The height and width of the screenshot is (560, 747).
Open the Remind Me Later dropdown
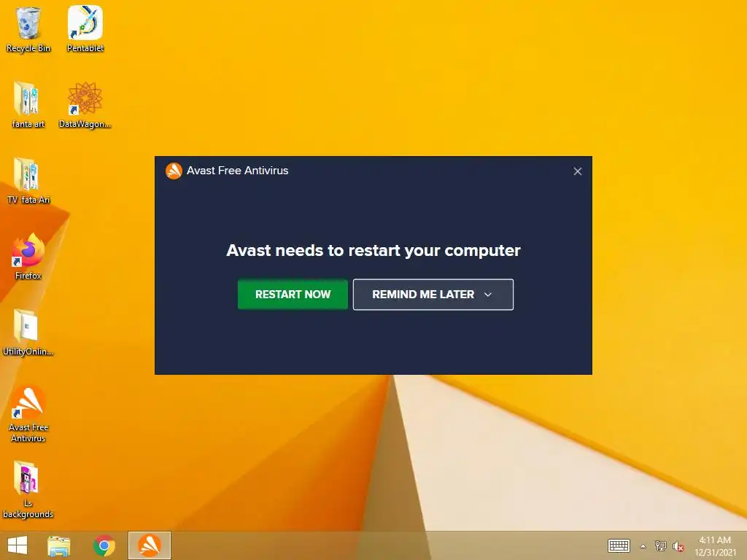tap(433, 295)
